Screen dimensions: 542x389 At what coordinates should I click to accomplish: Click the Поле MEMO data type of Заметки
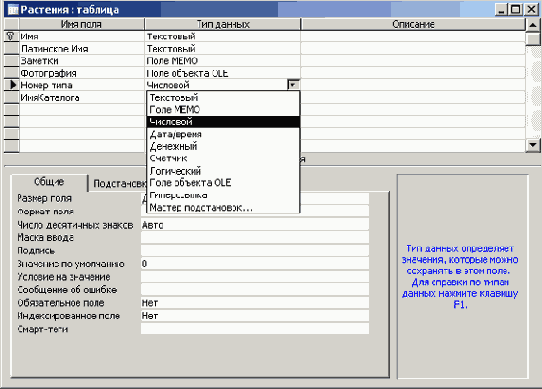[x=223, y=61]
